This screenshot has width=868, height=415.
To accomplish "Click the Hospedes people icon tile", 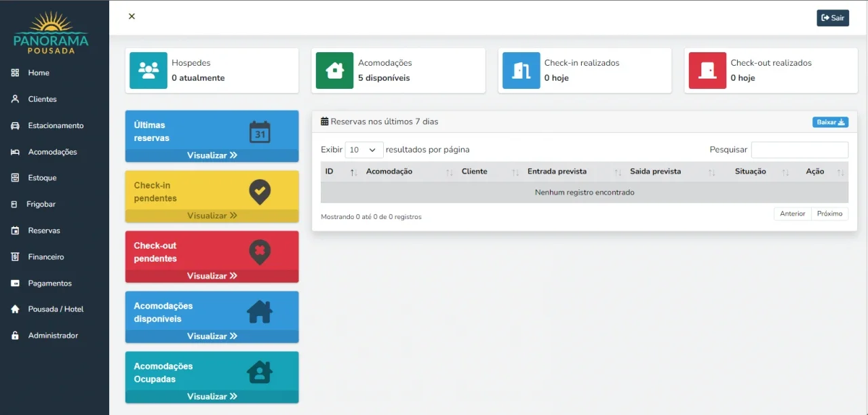I will (x=149, y=71).
